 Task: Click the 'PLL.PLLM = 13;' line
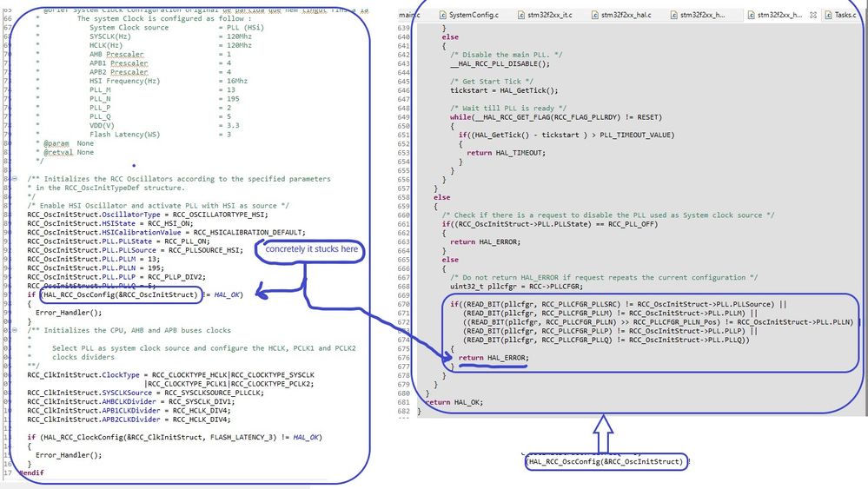[93, 259]
